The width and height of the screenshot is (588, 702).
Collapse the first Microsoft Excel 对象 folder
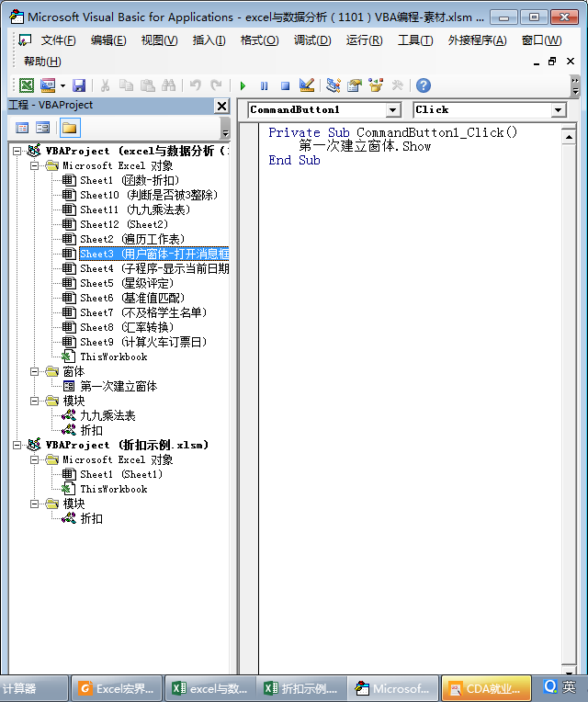(35, 165)
